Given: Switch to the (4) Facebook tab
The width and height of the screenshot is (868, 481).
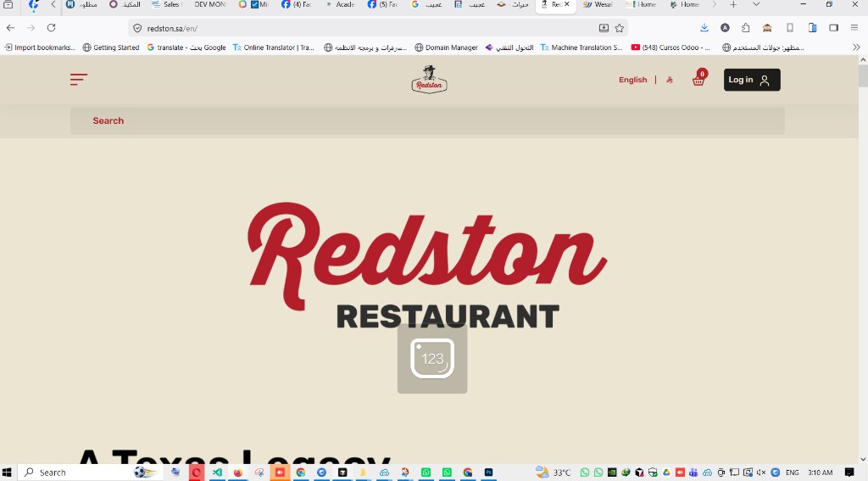Looking at the screenshot, I should 297,4.
